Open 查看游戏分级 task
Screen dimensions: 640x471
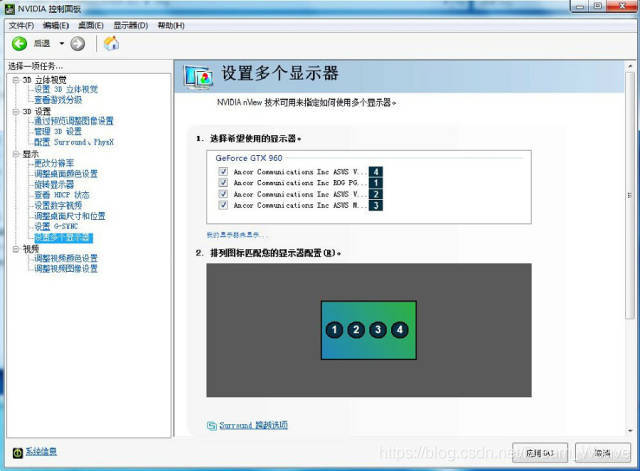click(58, 100)
